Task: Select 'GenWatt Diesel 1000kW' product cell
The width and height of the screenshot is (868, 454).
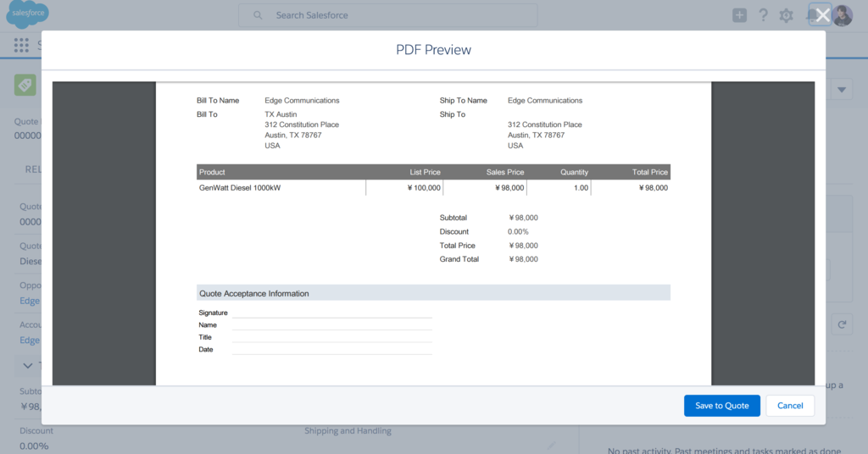Action: [240, 188]
